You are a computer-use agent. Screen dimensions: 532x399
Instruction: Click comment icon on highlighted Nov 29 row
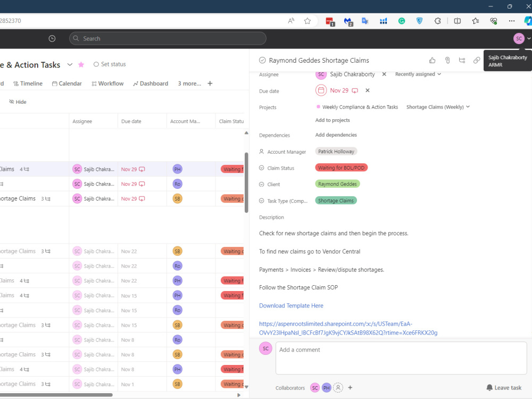click(142, 169)
